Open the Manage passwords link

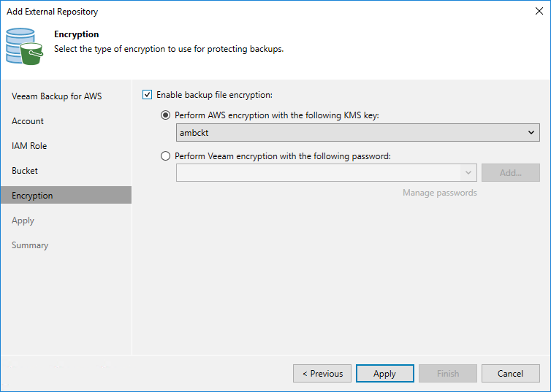[x=440, y=193]
